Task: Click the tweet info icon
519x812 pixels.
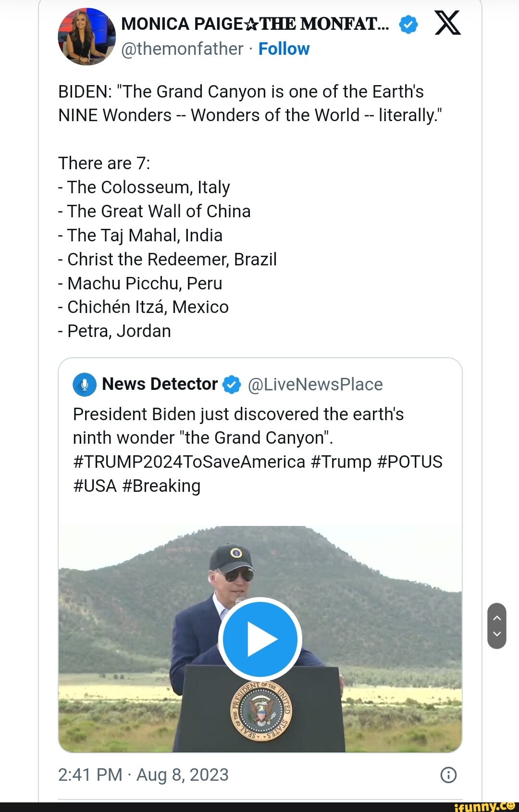Action: [448, 775]
